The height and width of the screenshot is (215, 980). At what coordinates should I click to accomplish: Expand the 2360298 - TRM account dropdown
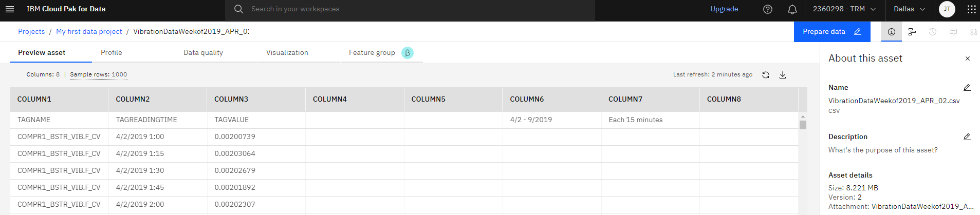pos(844,9)
